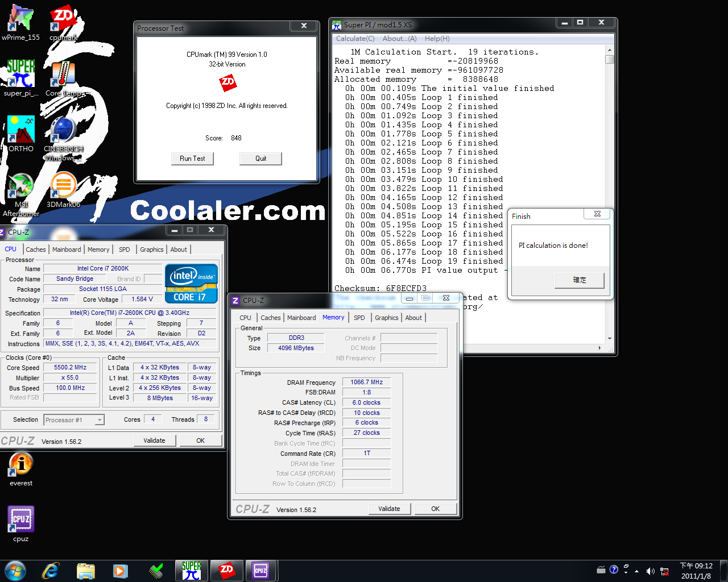Launch the super_pi desktop icon
This screenshot has width=728, height=582.
[21, 78]
